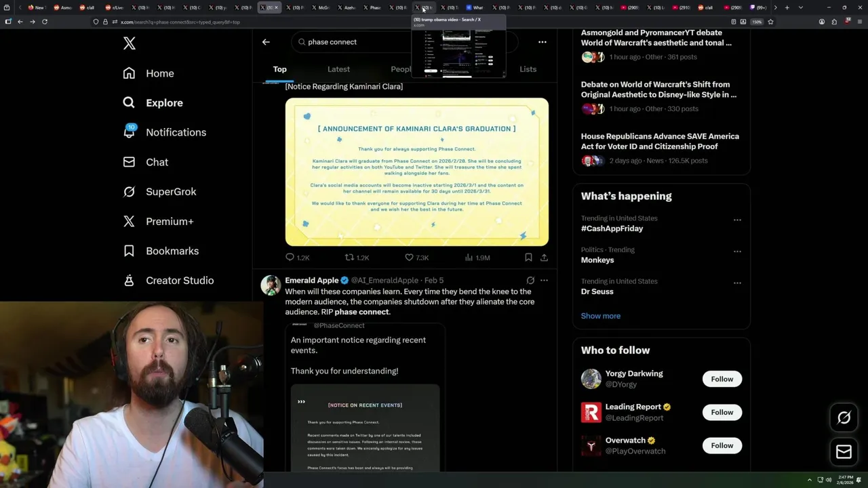Open Premium+ in the sidebar
868x488 pixels.
(x=158, y=221)
